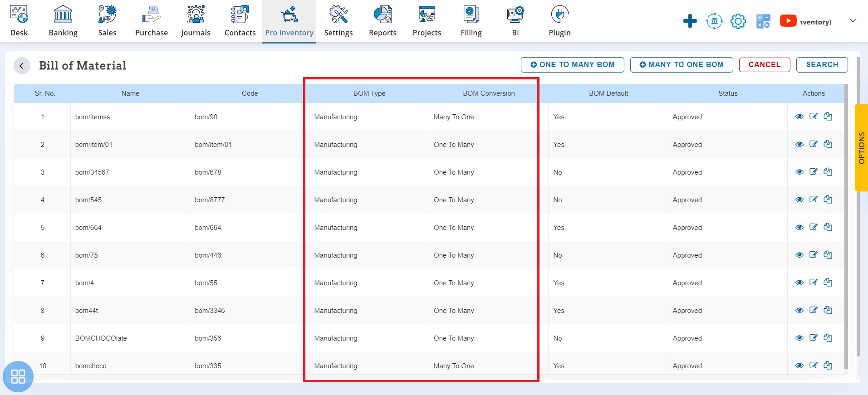The image size is (868, 395).
Task: Open the BI module
Action: click(515, 21)
